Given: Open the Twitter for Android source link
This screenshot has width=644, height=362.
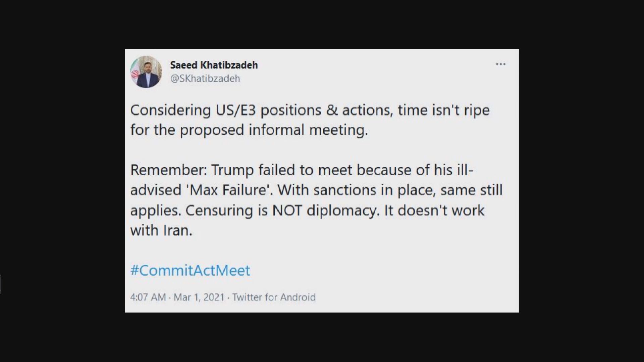Looking at the screenshot, I should pyautogui.click(x=274, y=297).
